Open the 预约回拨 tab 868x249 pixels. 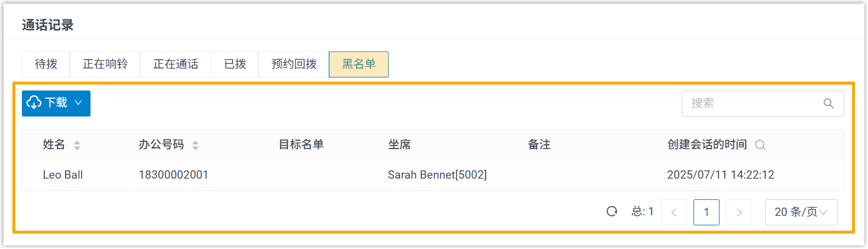click(x=294, y=64)
